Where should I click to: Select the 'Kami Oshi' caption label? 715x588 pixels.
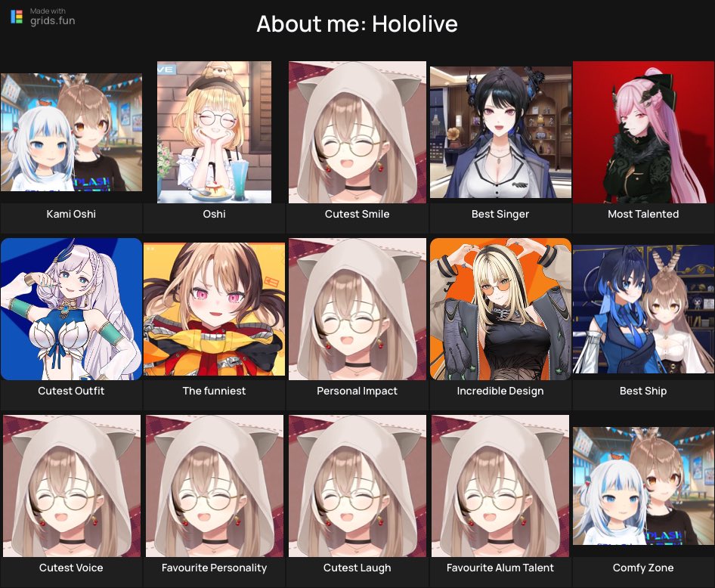[x=71, y=214]
